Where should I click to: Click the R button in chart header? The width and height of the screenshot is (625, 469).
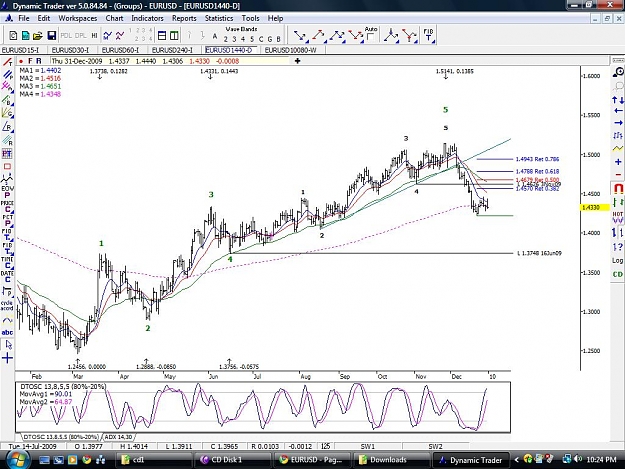pyautogui.click(x=39, y=61)
